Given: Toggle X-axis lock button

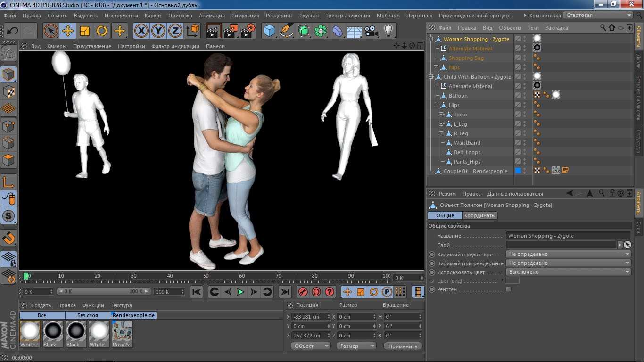Looking at the screenshot, I should pos(141,31).
